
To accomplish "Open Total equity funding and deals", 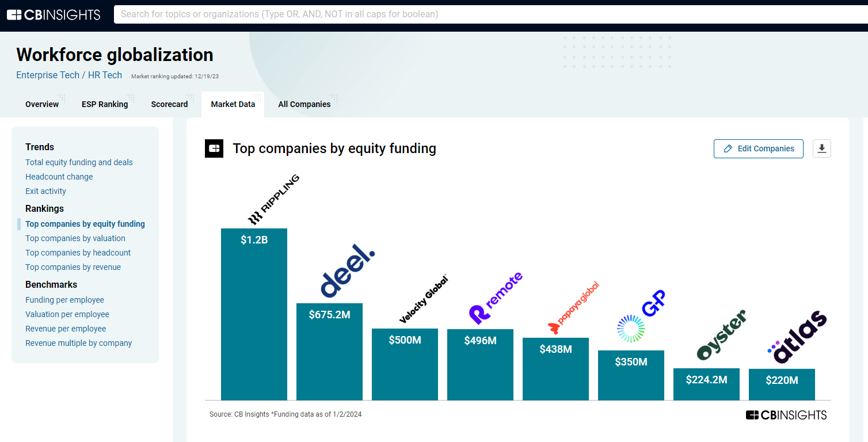I will (x=79, y=162).
